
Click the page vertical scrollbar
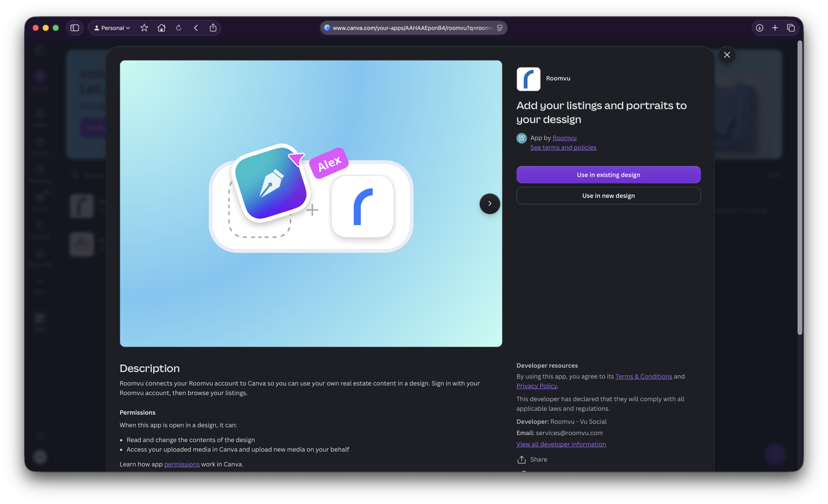pos(800,188)
